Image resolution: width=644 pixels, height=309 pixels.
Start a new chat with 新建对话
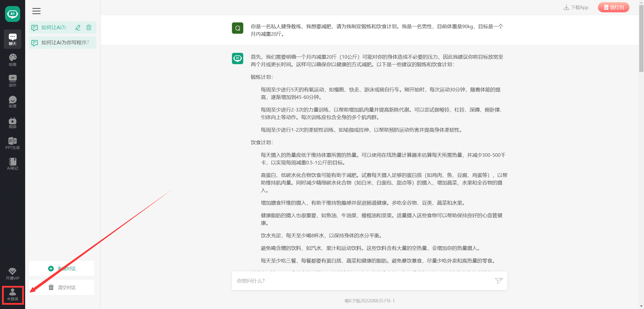coord(62,268)
